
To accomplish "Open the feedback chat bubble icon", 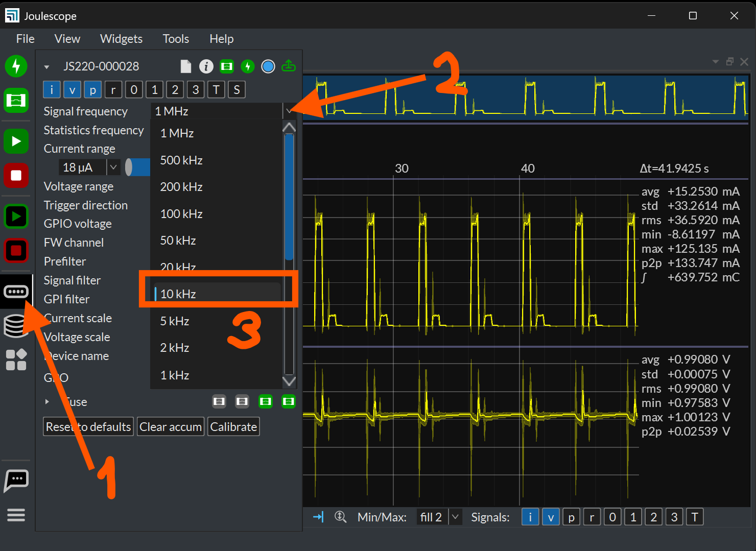I will pyautogui.click(x=16, y=480).
